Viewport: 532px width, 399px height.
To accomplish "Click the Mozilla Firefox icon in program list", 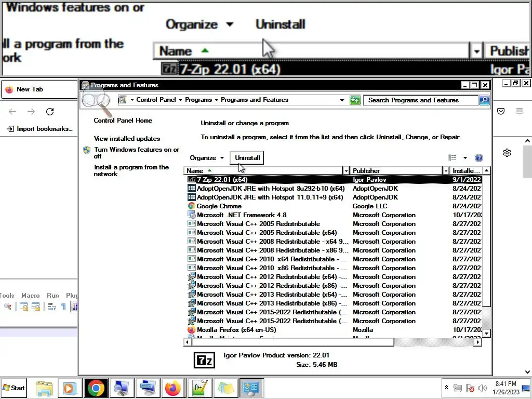I will [191, 330].
